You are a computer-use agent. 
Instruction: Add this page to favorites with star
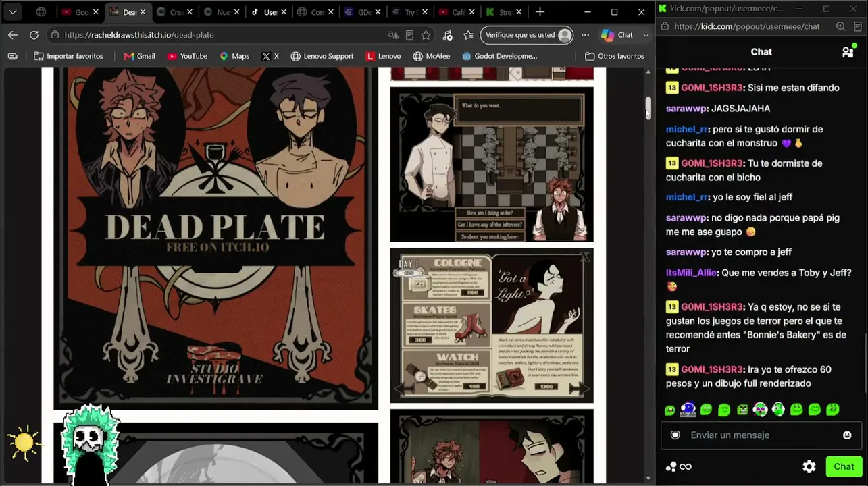point(426,35)
